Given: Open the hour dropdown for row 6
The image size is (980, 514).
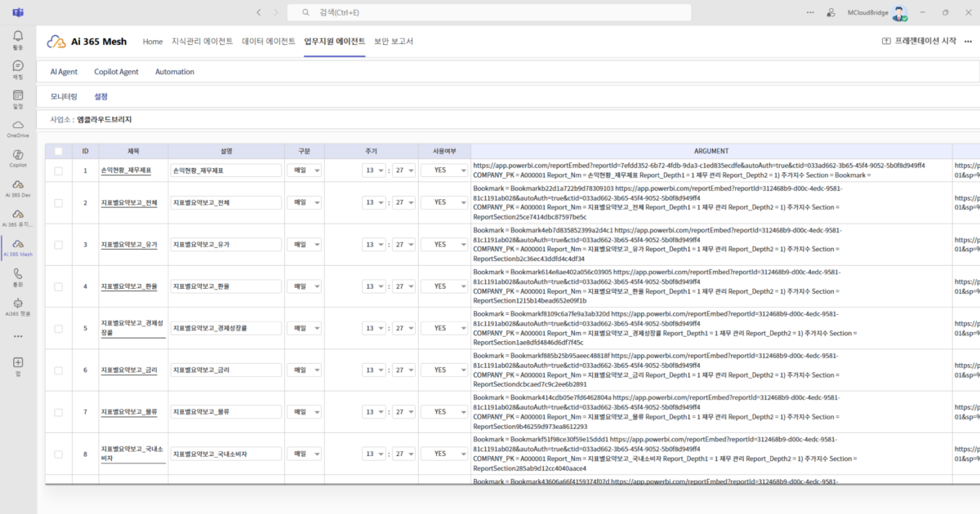Looking at the screenshot, I should coord(376,370).
